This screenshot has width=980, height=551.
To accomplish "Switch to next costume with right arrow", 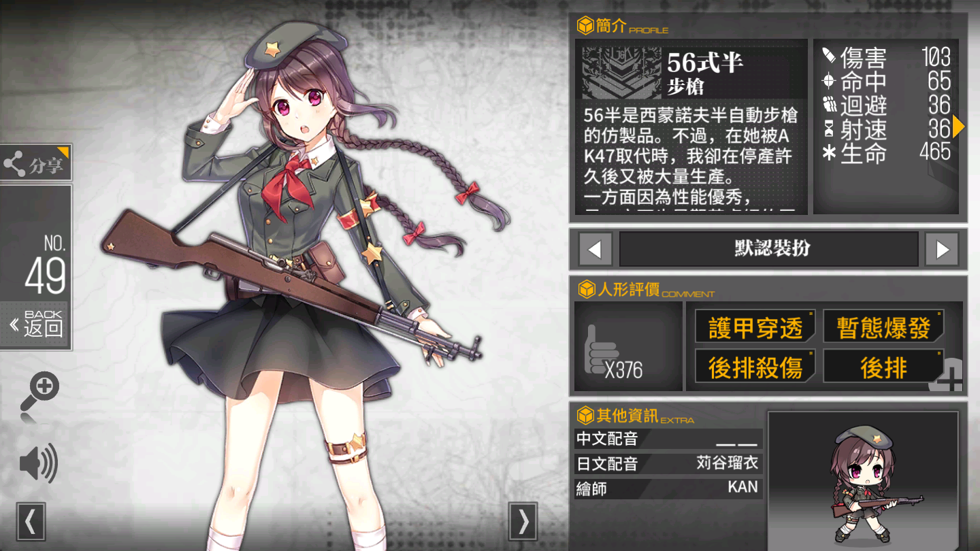I will pos(942,250).
